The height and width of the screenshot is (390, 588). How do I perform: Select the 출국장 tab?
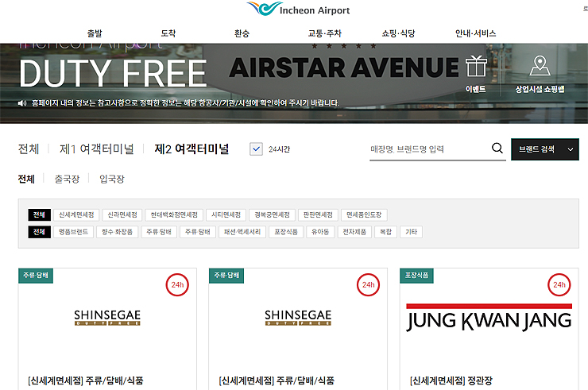tap(67, 179)
